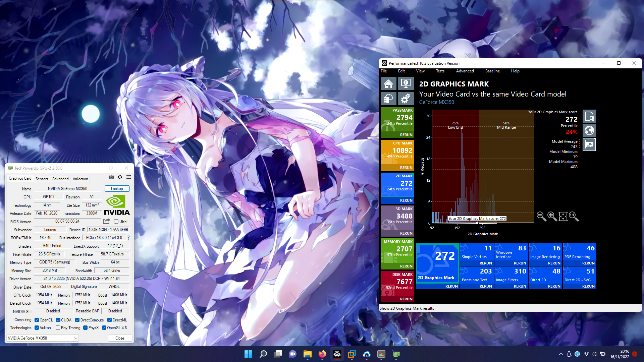Image resolution: width=644 pixels, height=362 pixels.
Task: Open the View menu
Action: click(420, 71)
